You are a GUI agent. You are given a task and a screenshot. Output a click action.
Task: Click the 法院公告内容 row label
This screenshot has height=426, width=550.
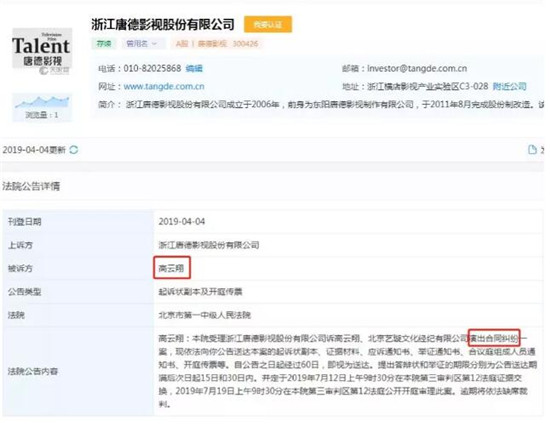(33, 371)
